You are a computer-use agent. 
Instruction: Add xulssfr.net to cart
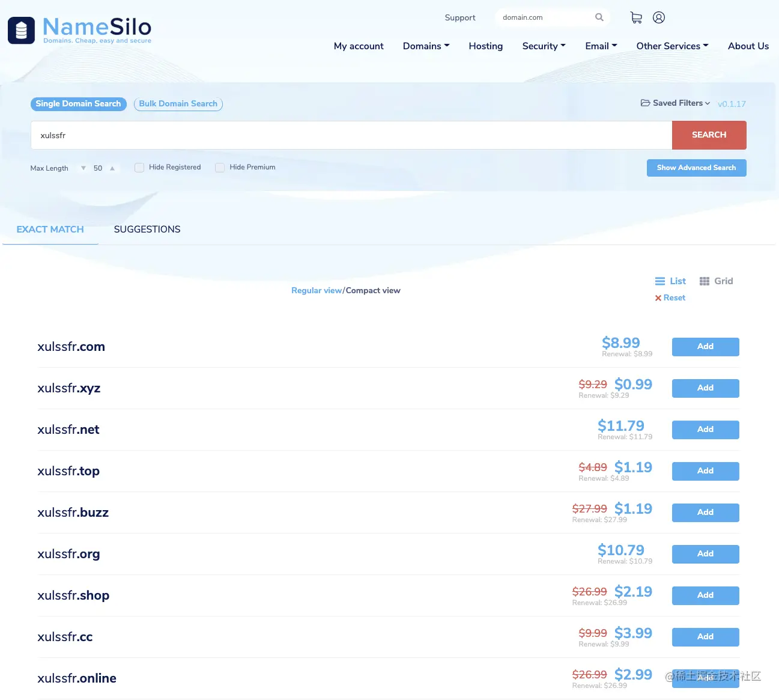[706, 430]
